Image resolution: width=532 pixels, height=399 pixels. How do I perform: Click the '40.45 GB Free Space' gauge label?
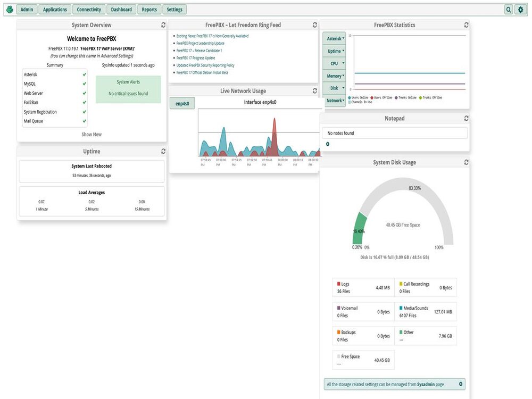tap(403, 225)
